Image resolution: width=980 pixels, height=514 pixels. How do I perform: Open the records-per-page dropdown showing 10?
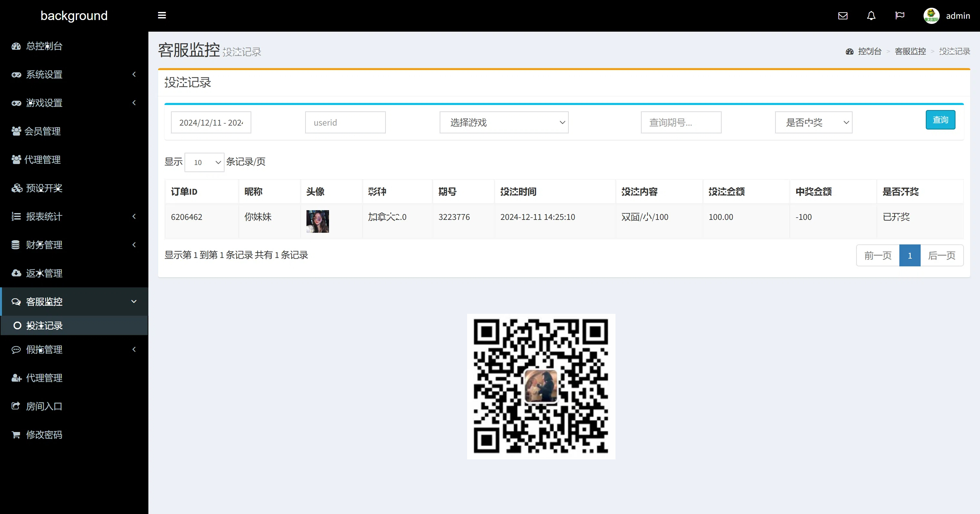[x=204, y=162]
